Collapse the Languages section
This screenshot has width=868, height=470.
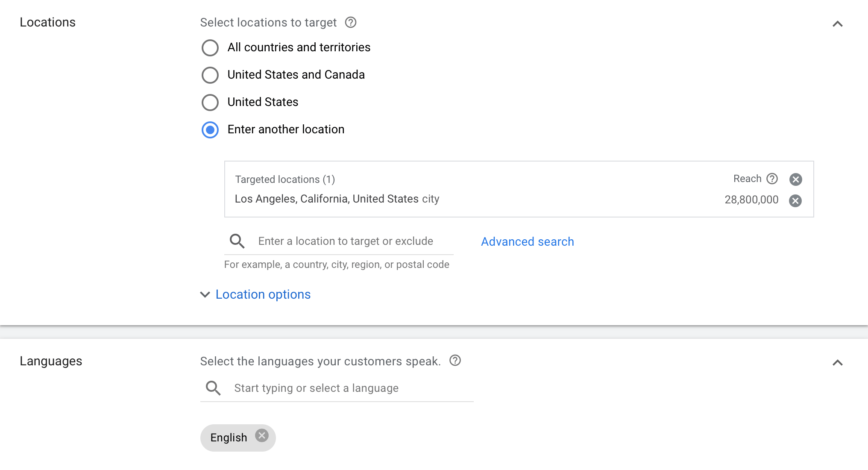click(838, 363)
